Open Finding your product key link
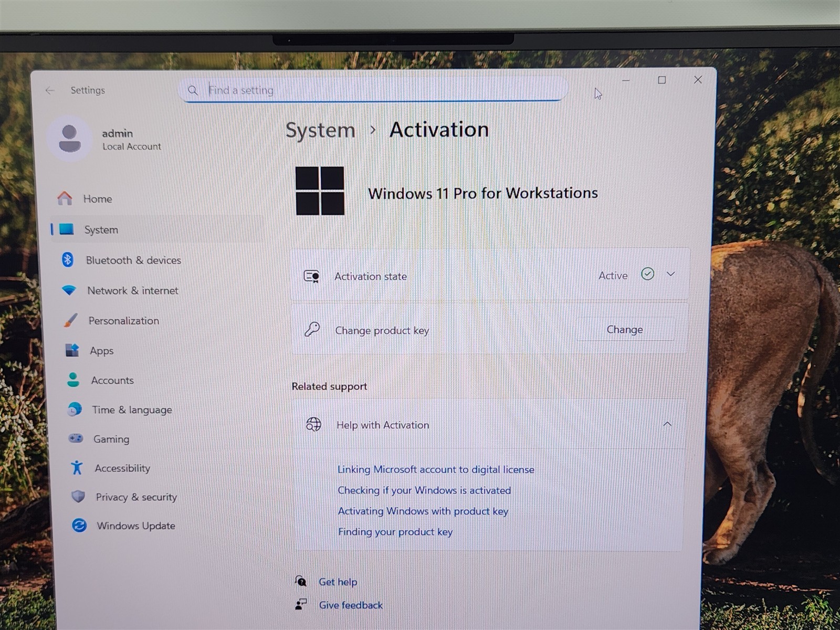This screenshot has height=630, width=840. click(x=395, y=531)
